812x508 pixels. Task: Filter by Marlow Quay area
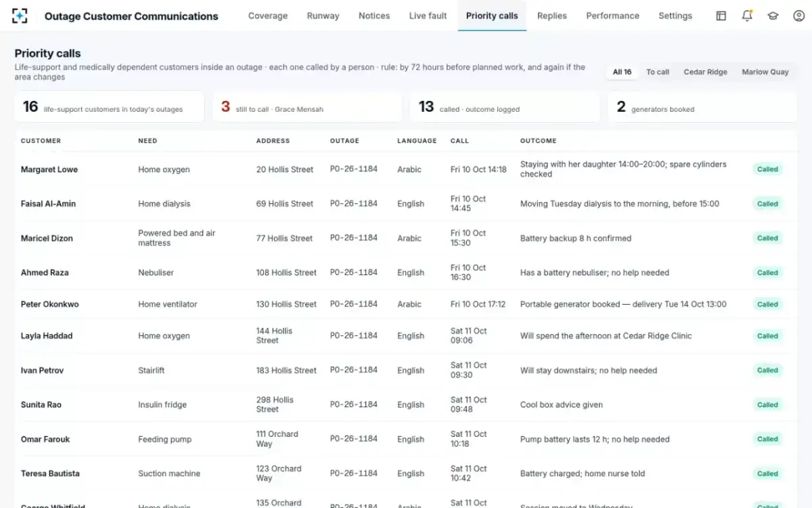pyautogui.click(x=765, y=72)
